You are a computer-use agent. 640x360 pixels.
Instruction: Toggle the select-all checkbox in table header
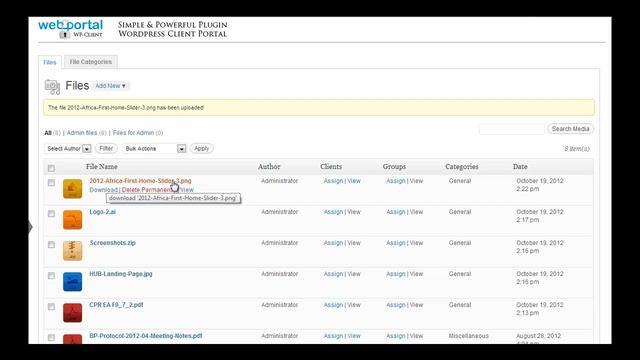(x=51, y=168)
